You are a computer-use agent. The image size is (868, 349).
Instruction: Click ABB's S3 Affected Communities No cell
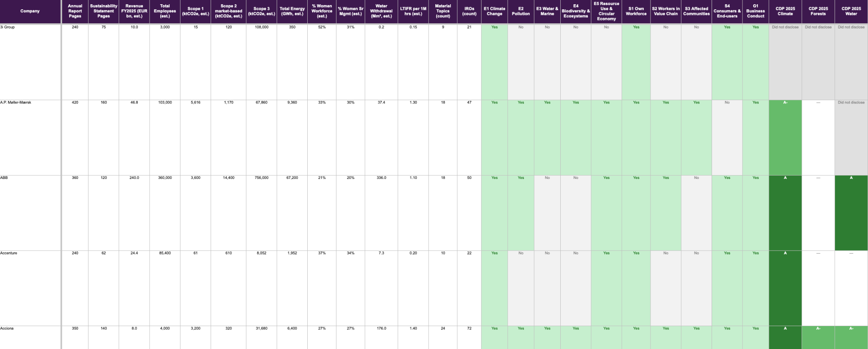[696, 213]
